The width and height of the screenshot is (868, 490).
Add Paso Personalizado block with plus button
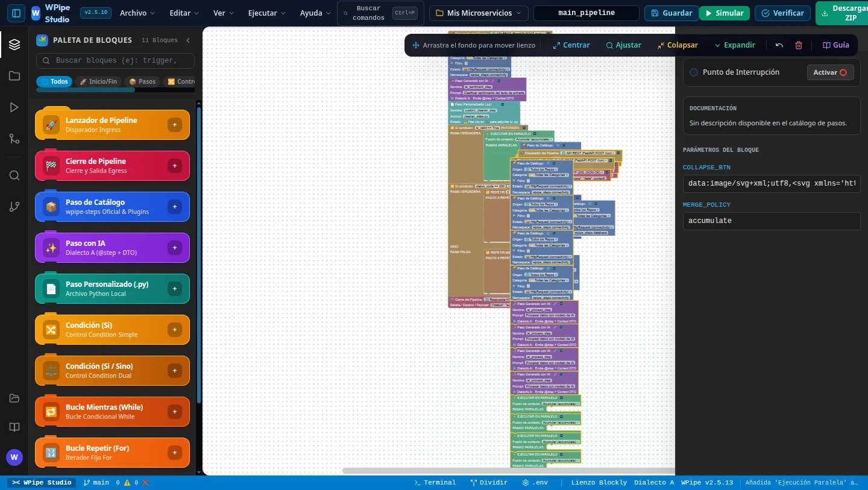click(175, 289)
